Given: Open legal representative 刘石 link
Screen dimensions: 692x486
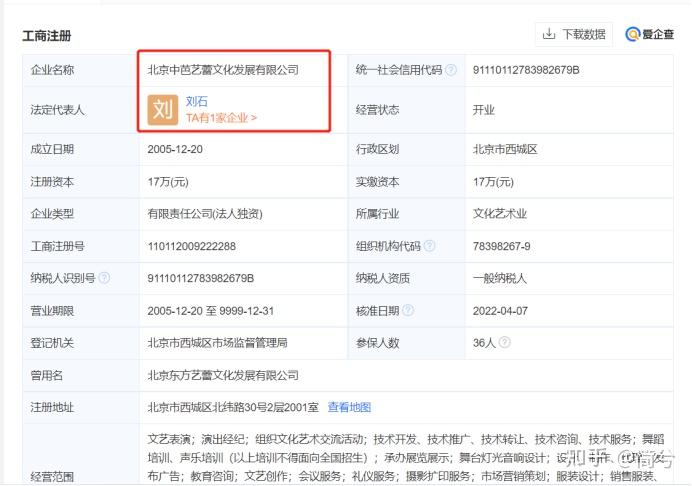Looking at the screenshot, I should coord(196,102).
